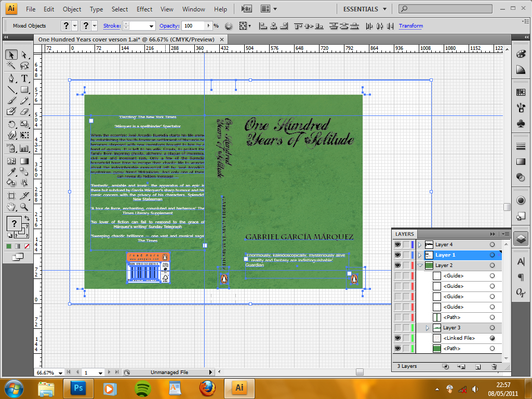Image resolution: width=532 pixels, height=399 pixels.
Task: Hide Layer 4 using its eye icon
Action: click(398, 245)
